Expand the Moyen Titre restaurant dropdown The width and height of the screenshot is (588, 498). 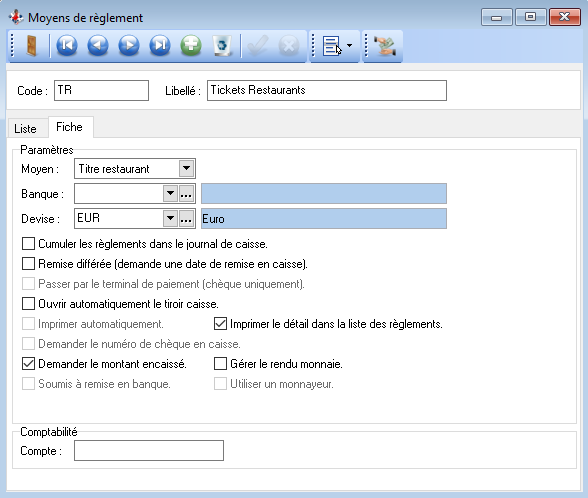186,169
